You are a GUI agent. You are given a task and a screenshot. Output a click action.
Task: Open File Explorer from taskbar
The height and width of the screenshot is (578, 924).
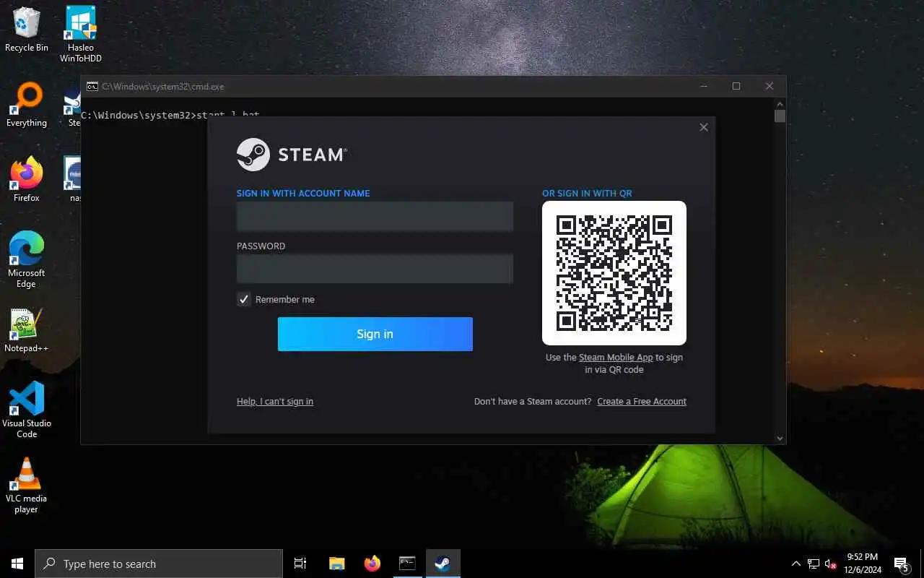pyautogui.click(x=336, y=564)
